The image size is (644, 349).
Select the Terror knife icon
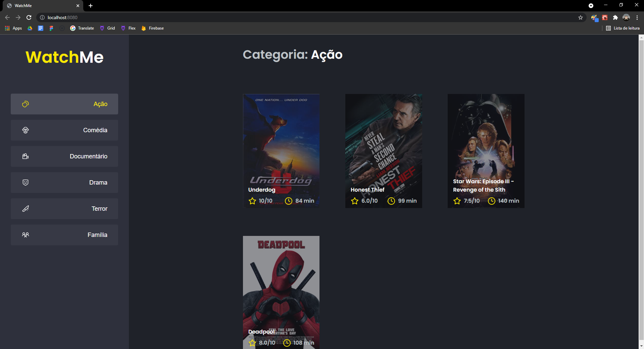pyautogui.click(x=26, y=209)
